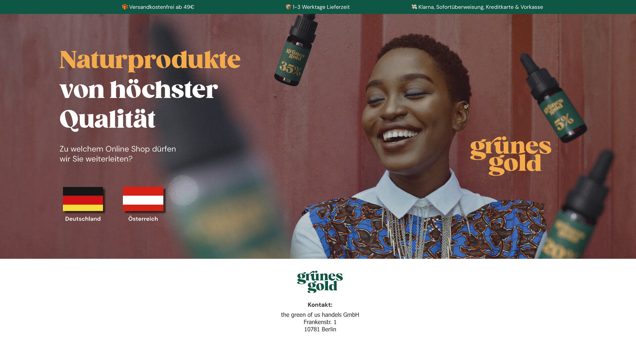This screenshot has height=364, width=636.
Task: Select the Austrian flag icon
Action: click(143, 199)
